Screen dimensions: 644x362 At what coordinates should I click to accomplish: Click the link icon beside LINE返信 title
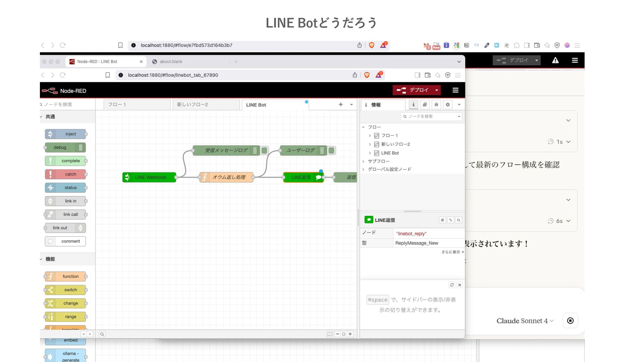point(450,220)
